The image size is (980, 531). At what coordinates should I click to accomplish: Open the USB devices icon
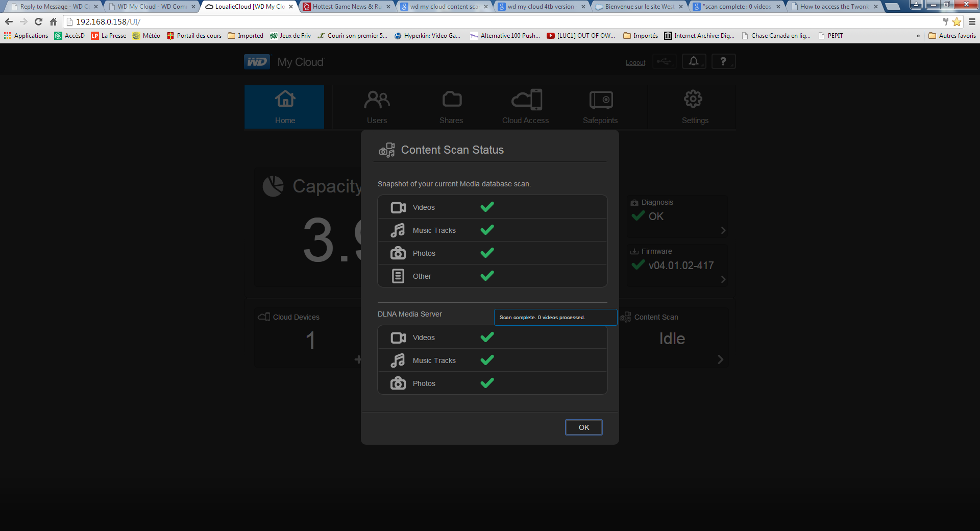coord(664,62)
